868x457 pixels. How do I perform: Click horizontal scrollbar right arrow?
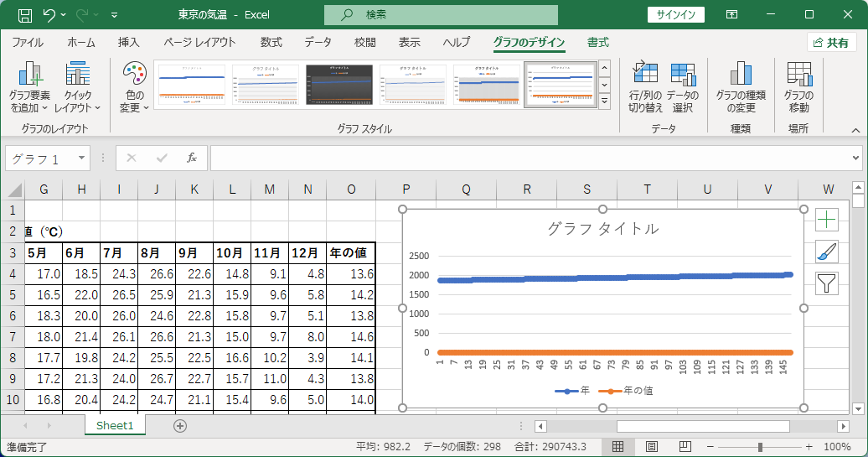click(x=843, y=426)
